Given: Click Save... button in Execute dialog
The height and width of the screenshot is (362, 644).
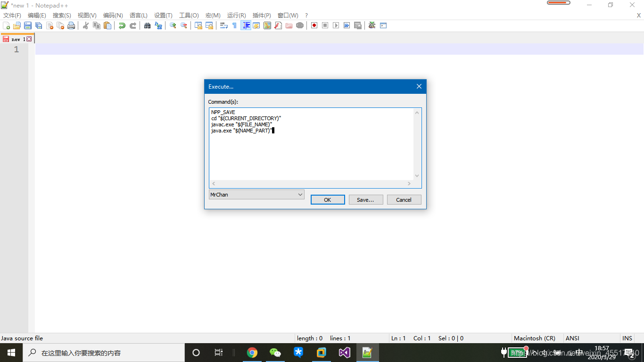Looking at the screenshot, I should (x=366, y=200).
